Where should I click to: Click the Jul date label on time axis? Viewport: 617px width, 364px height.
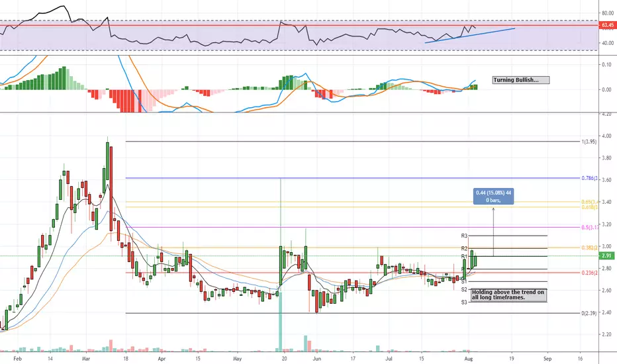click(389, 359)
